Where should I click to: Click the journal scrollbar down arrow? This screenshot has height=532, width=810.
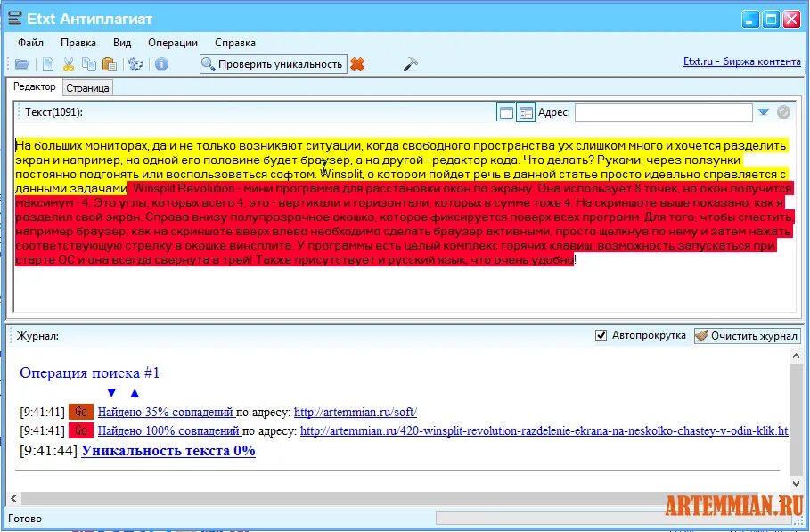(x=796, y=484)
